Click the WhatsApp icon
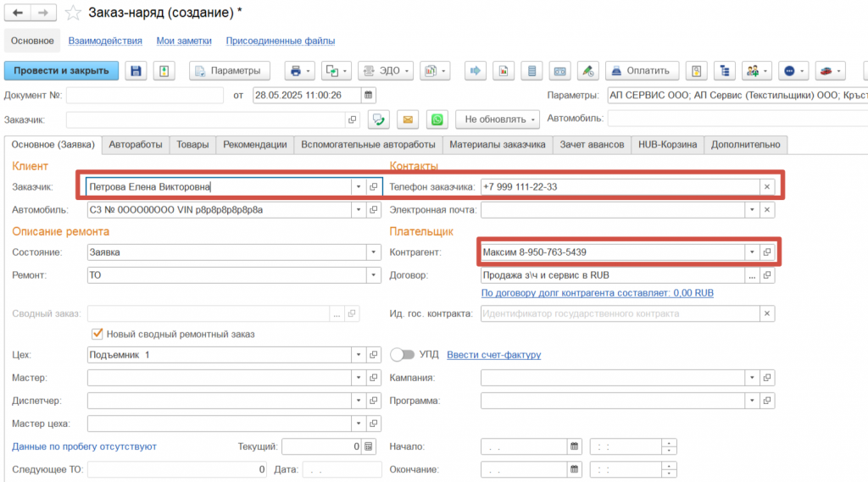The image size is (868, 482). [436, 119]
